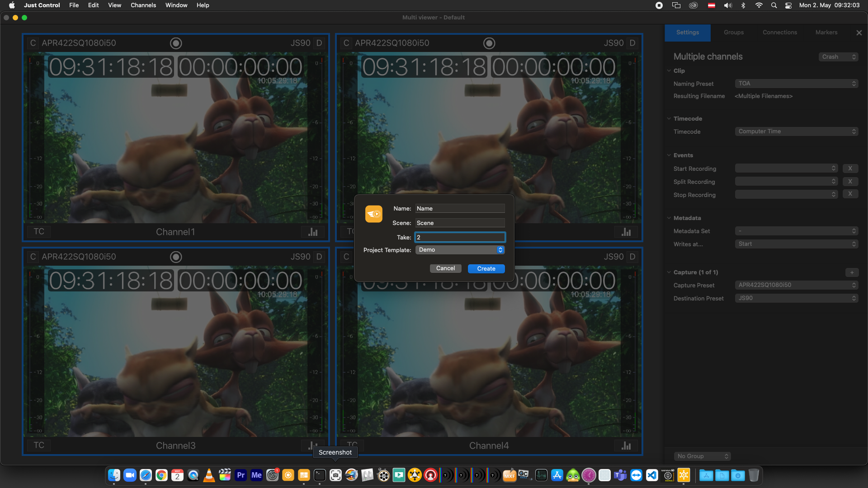Open Terminal from the dock
This screenshot has height=488, width=868.
coord(320,475)
